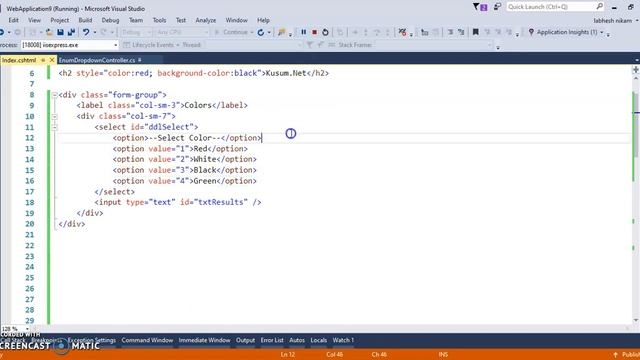Click the Open File folder icon
Image resolution: width=640 pixels, height=360 pixels.
[49, 32]
